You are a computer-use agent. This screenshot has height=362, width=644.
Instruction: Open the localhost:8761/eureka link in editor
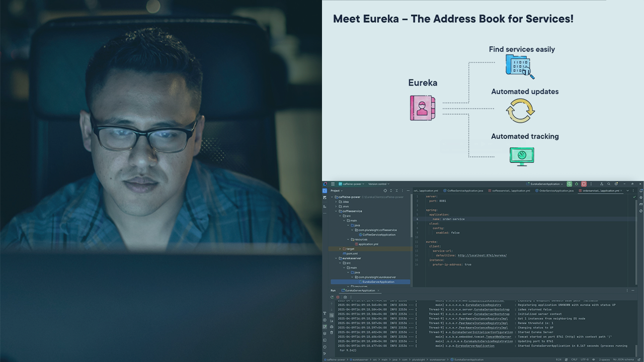click(482, 255)
